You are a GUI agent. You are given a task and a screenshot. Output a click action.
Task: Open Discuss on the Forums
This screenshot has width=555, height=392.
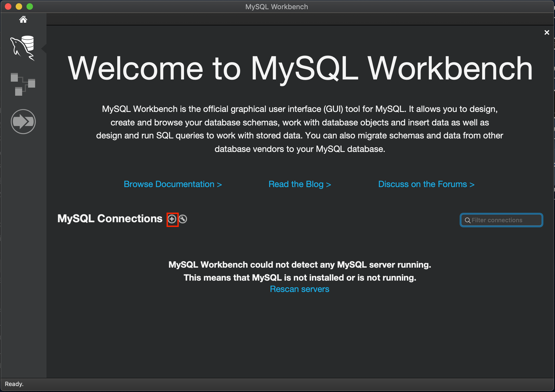pos(426,184)
